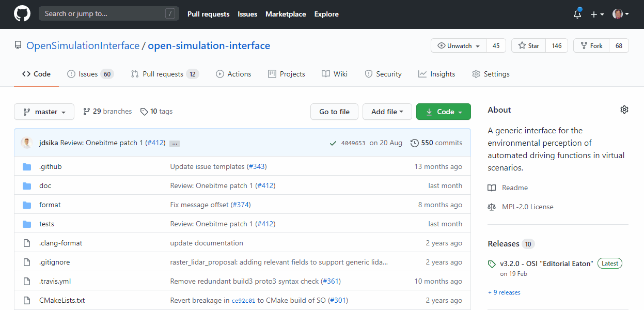The height and width of the screenshot is (310, 644).
Task: Open the tests folder
Action: (46, 224)
